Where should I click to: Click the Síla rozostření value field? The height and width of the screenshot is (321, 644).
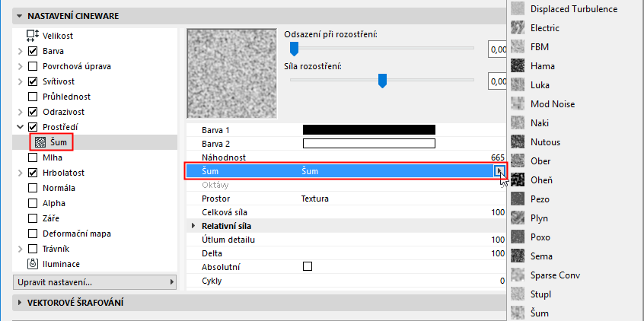[x=497, y=81]
